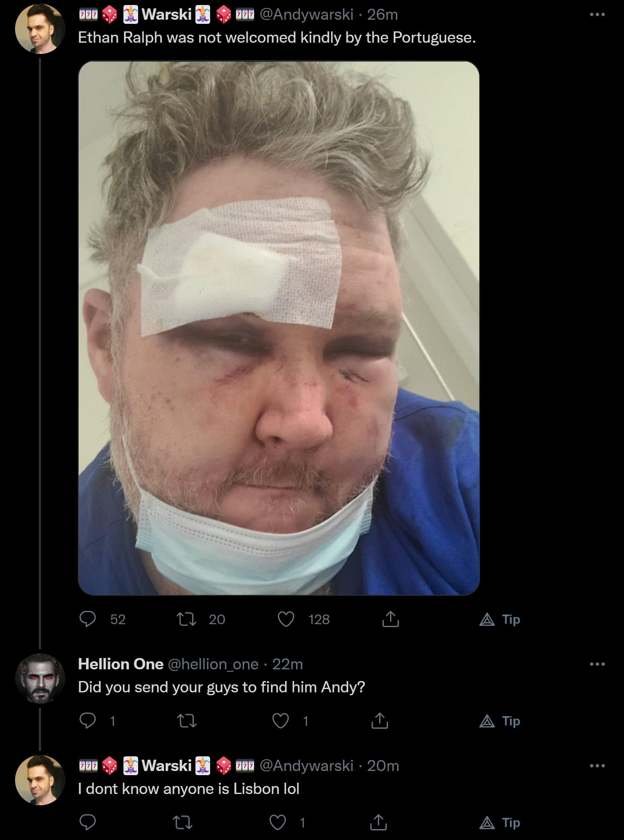Open more options for the main tweet

(597, 15)
